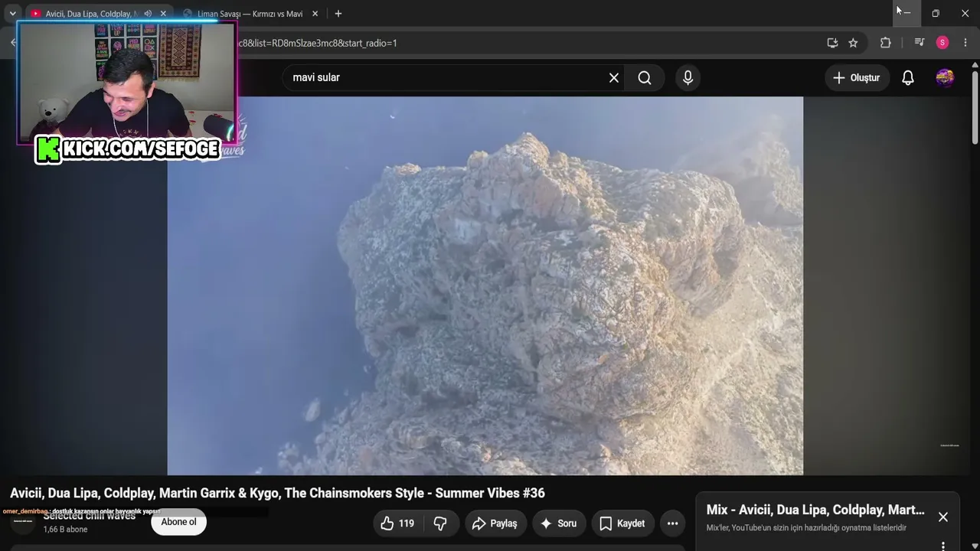Open the Mix playlist title link

815,510
